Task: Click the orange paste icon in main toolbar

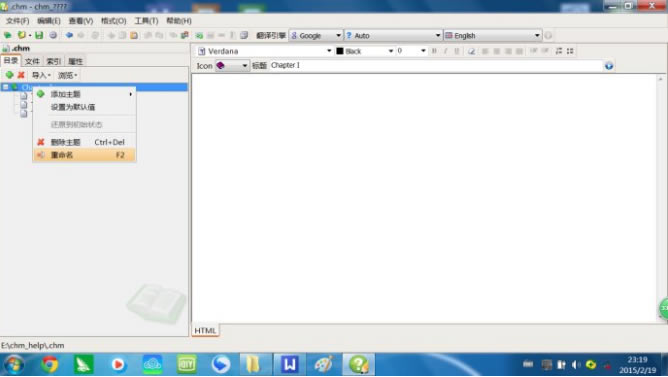Action: tap(134, 35)
